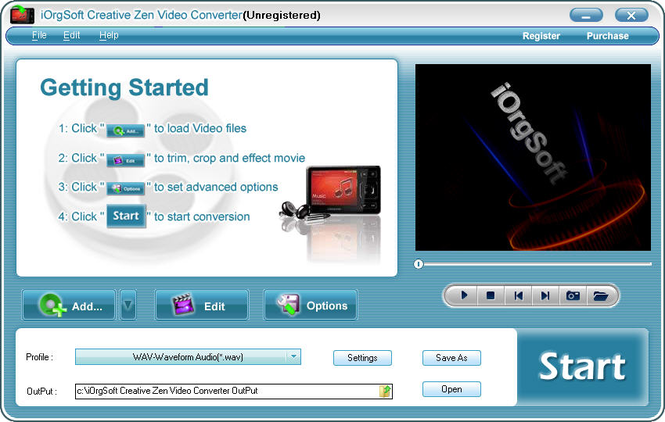Open the File menu

coord(39,35)
